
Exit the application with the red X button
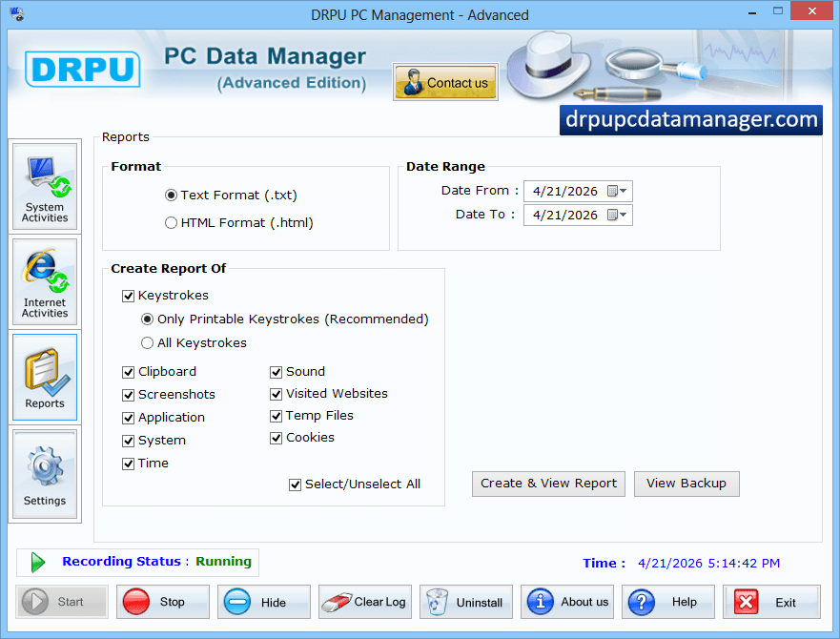(x=771, y=602)
